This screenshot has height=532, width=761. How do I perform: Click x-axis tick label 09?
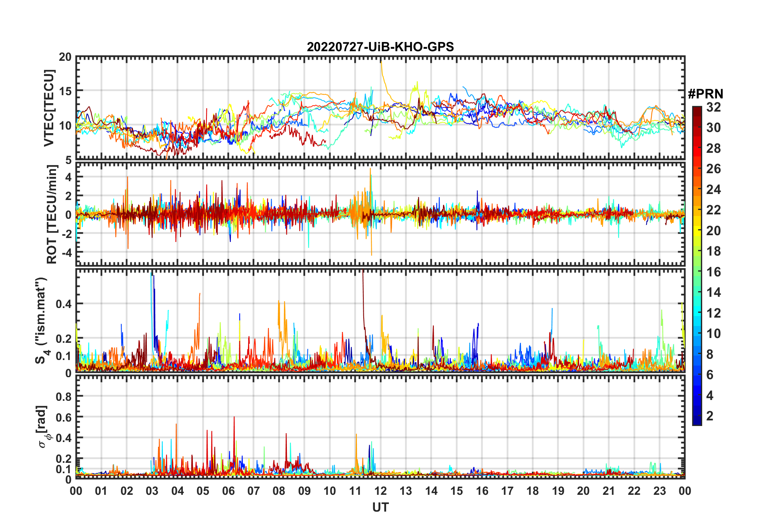[x=304, y=491]
